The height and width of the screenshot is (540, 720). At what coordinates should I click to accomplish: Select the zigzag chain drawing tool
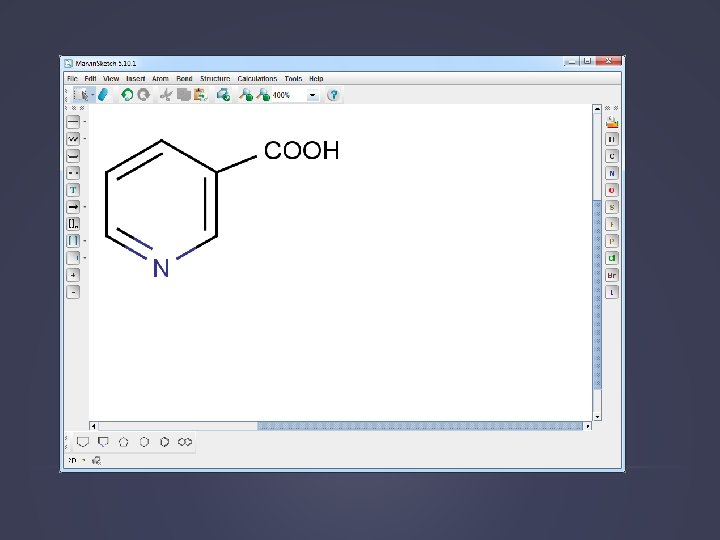[73, 139]
